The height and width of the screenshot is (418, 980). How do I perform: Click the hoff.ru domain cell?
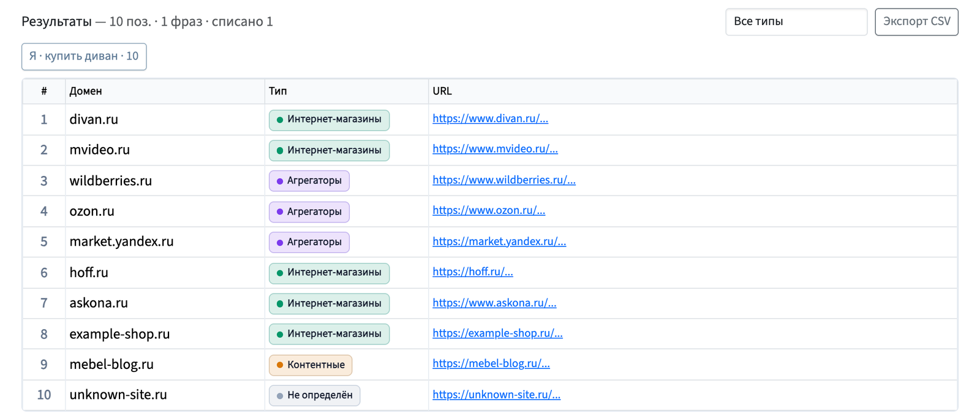click(165, 273)
